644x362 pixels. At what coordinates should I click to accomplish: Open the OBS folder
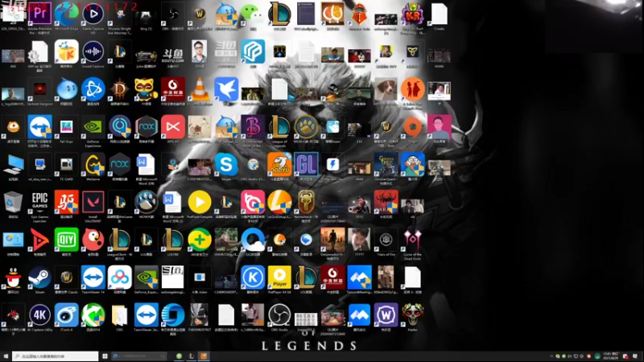pos(119,315)
